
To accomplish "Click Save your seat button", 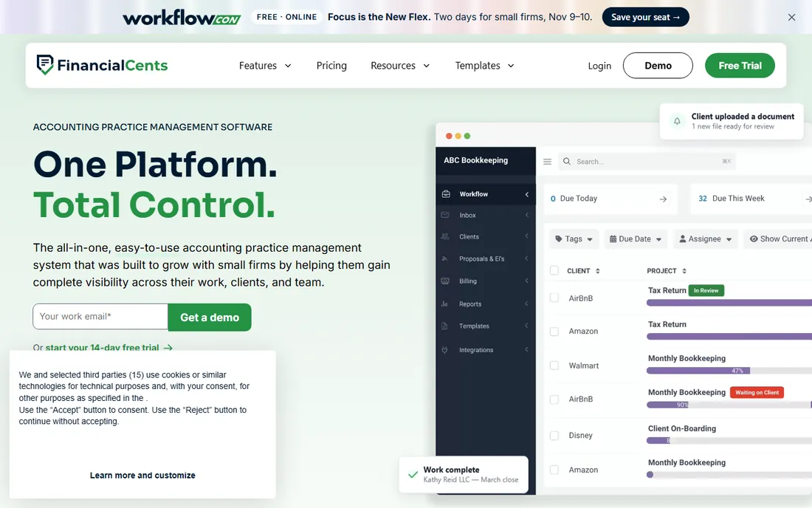I will pos(645,17).
